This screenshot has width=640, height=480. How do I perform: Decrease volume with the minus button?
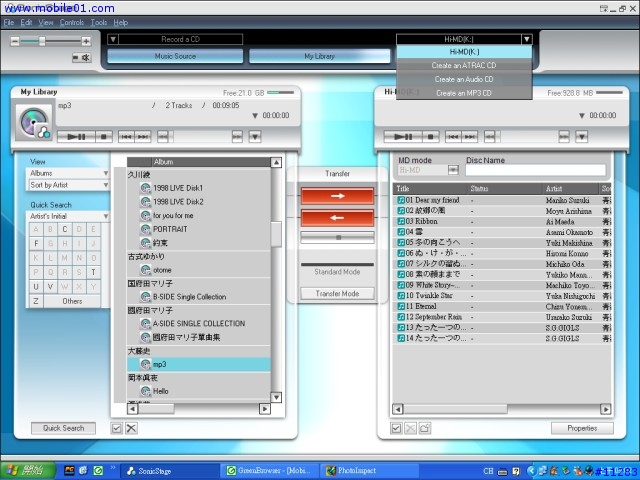point(15,41)
